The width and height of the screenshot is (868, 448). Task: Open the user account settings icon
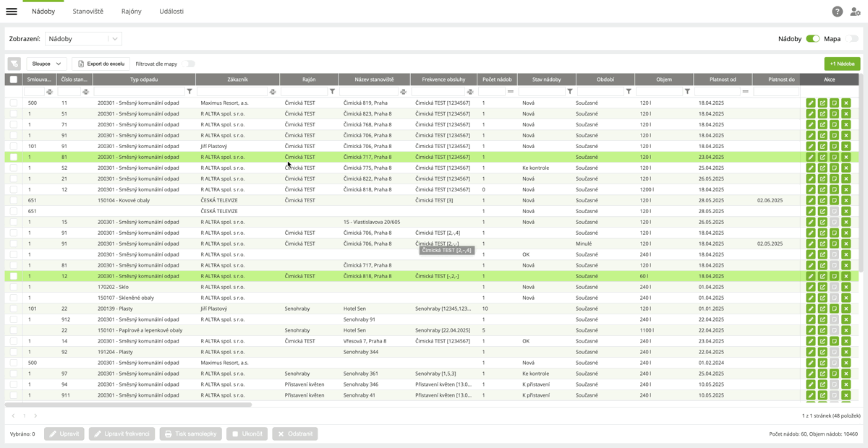coord(855,12)
